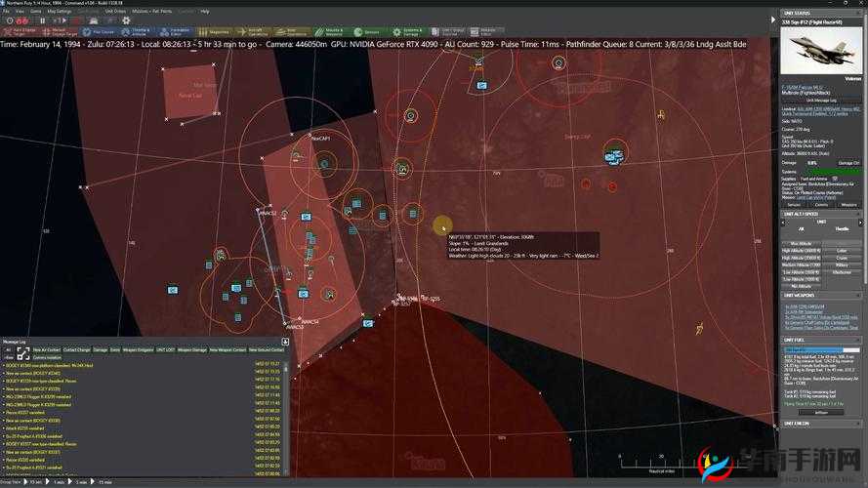This screenshot has height=488, width=868.
Task: Toggle the New Air Contact message filter
Action: tap(45, 349)
